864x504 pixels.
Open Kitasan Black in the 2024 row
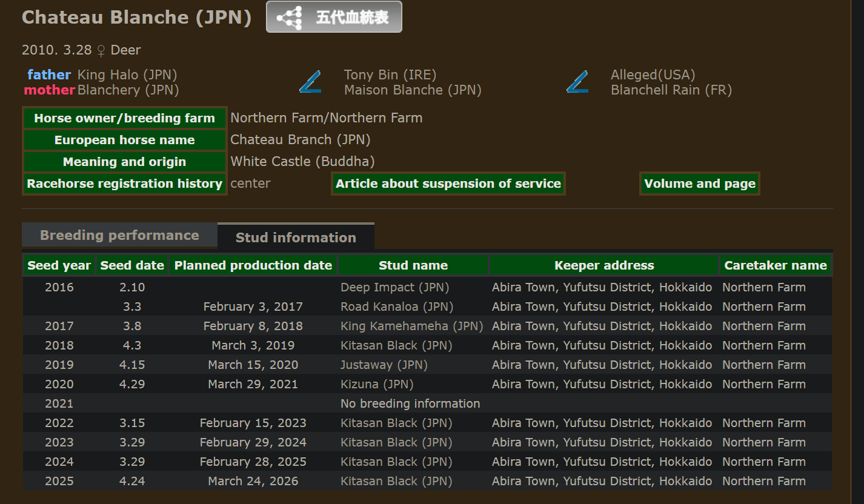pos(396,462)
